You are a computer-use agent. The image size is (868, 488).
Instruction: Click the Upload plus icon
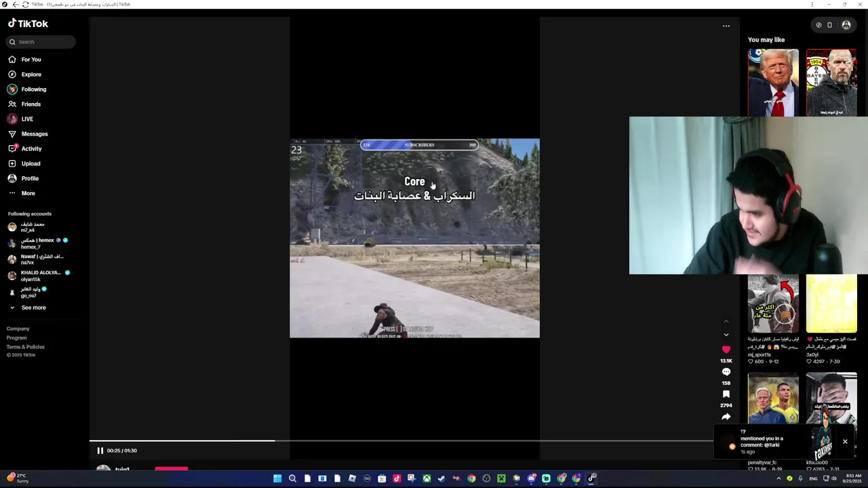[x=12, y=163]
